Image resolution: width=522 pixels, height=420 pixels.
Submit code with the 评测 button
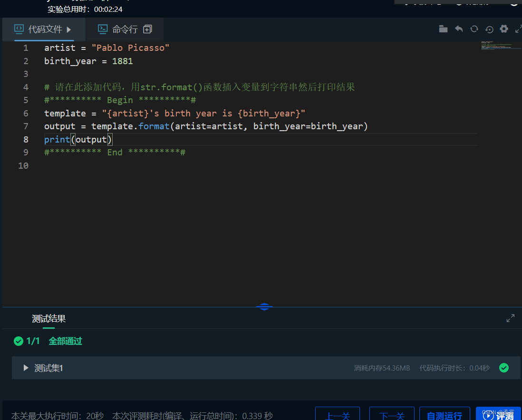499,415
